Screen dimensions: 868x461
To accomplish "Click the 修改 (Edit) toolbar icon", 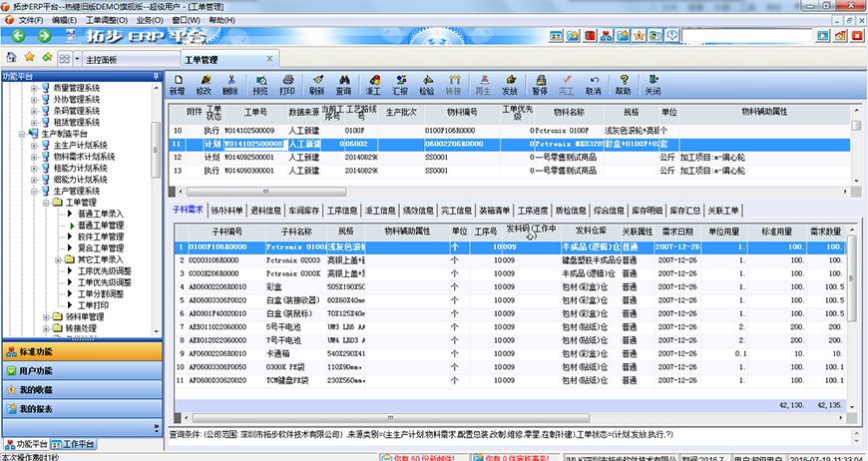I will point(205,84).
